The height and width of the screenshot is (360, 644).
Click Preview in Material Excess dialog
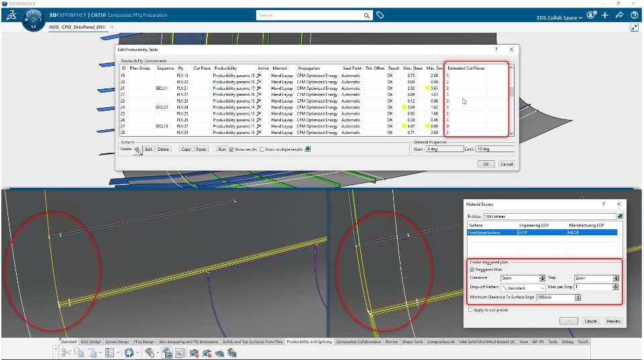click(613, 321)
